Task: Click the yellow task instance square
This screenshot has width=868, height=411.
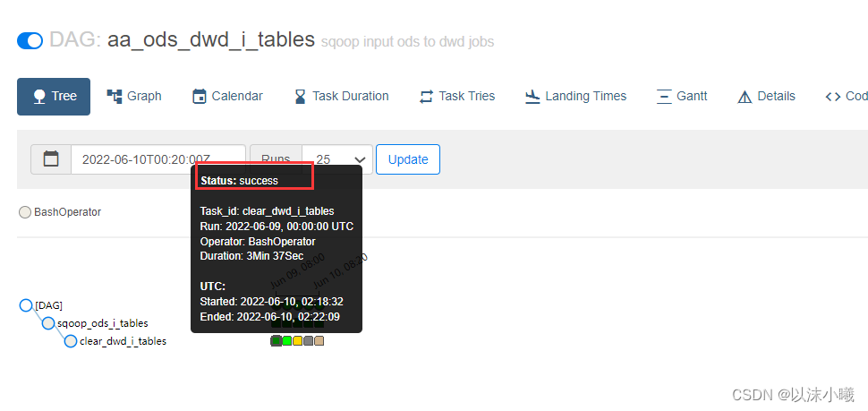Action: point(297,340)
